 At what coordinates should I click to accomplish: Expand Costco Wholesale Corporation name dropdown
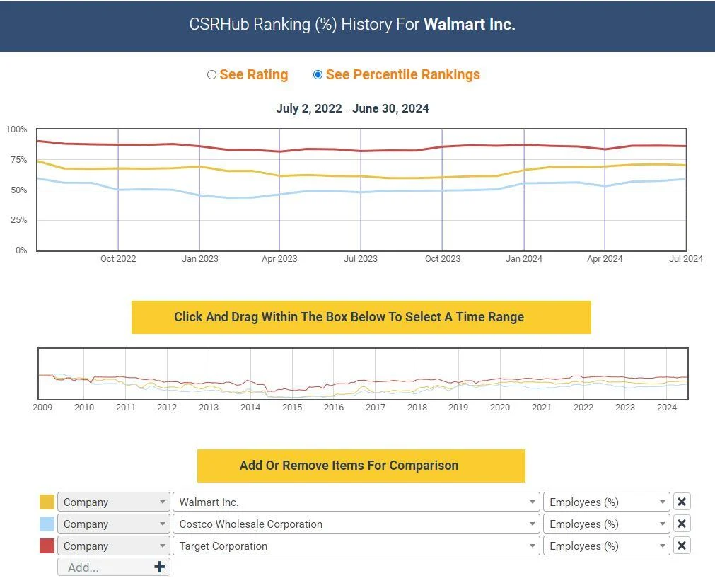click(x=356, y=524)
